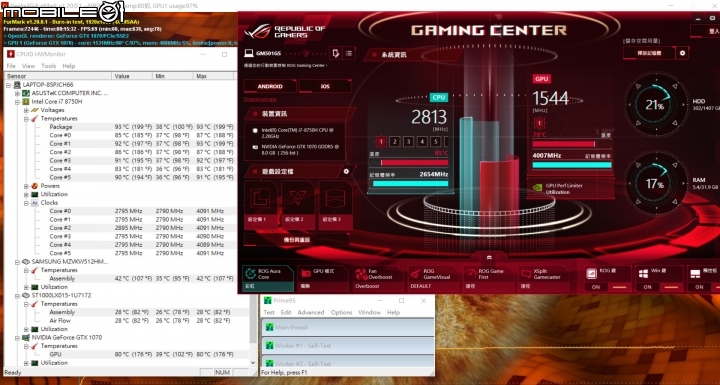Select CPU core 3 box
Viewport: 720px width, 385px height.
click(409, 142)
